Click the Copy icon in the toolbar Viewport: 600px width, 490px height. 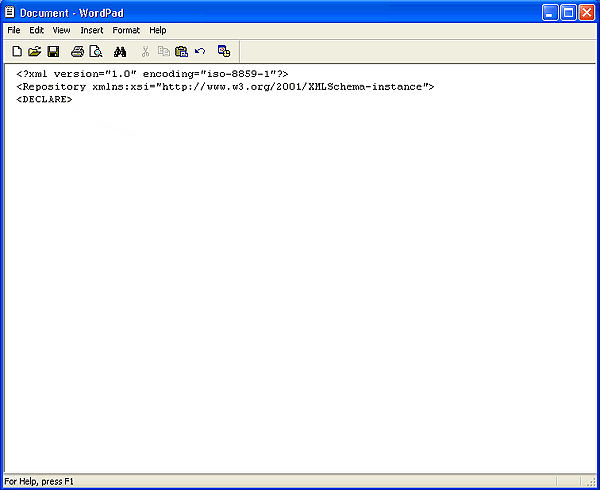point(163,51)
